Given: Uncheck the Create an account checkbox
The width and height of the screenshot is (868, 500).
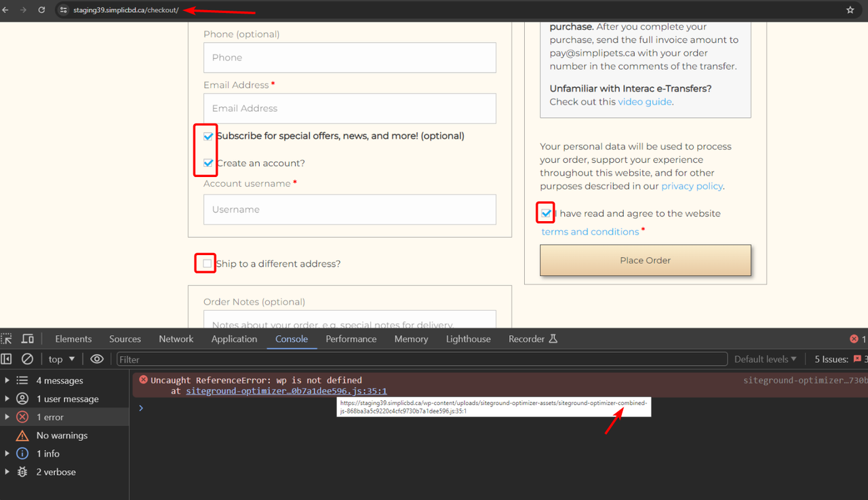Looking at the screenshot, I should [x=208, y=163].
